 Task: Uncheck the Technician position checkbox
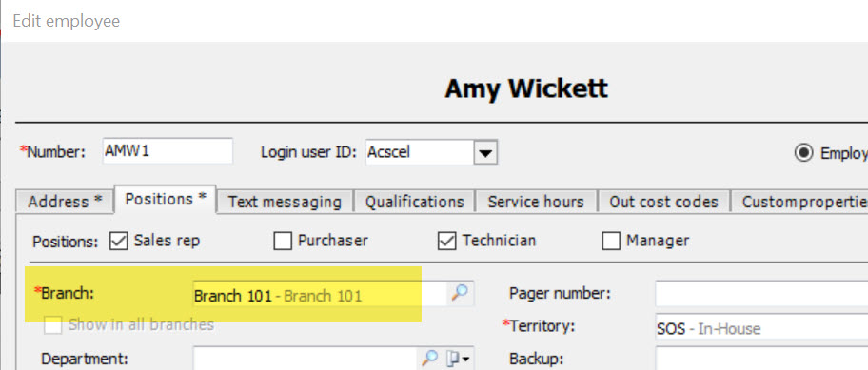click(x=446, y=242)
